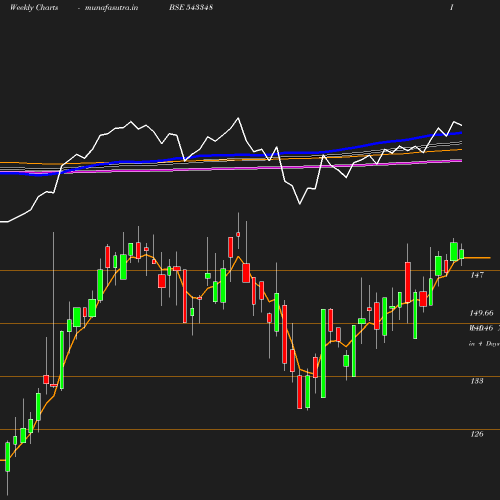Click the 147 price level label

[477, 275]
